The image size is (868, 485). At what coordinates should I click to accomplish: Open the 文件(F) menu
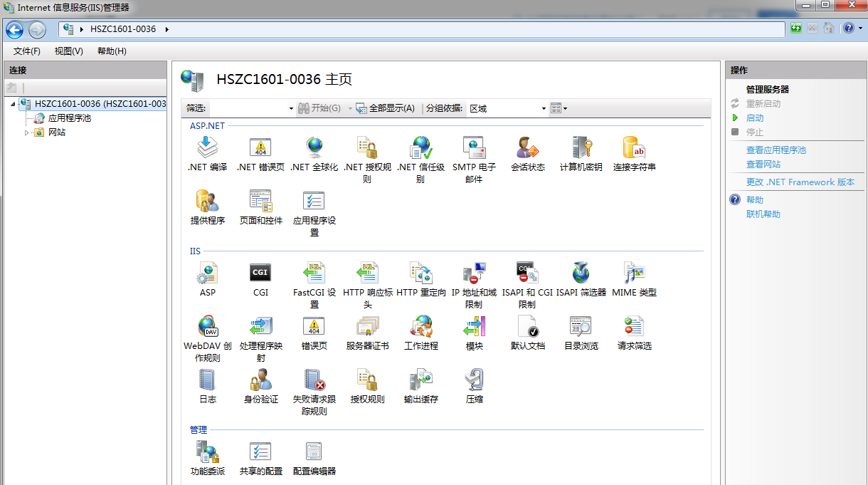(x=27, y=51)
